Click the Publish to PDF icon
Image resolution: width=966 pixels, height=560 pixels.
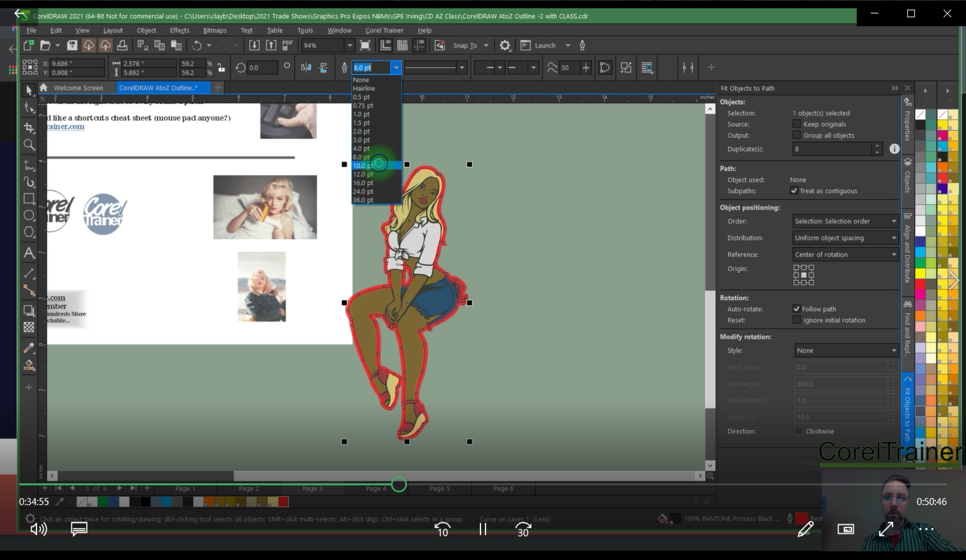(x=287, y=45)
